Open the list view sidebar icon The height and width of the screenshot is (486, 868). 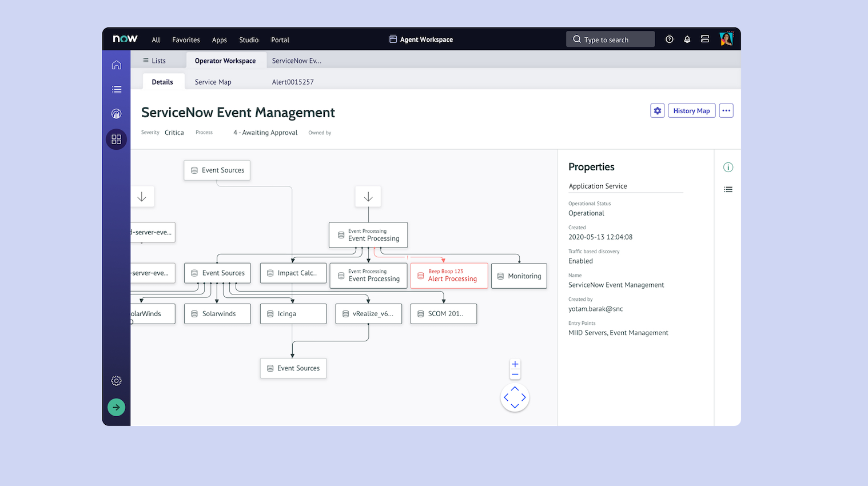(117, 89)
